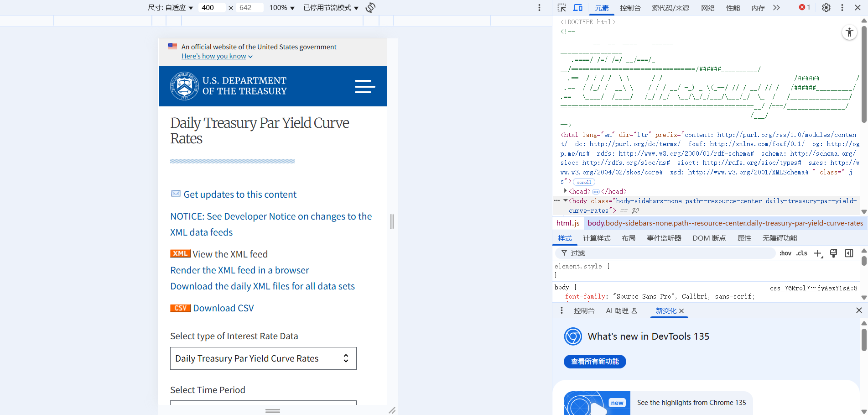Click the html.js breadcrumb
Screen dimensions: 868x415
pos(568,223)
